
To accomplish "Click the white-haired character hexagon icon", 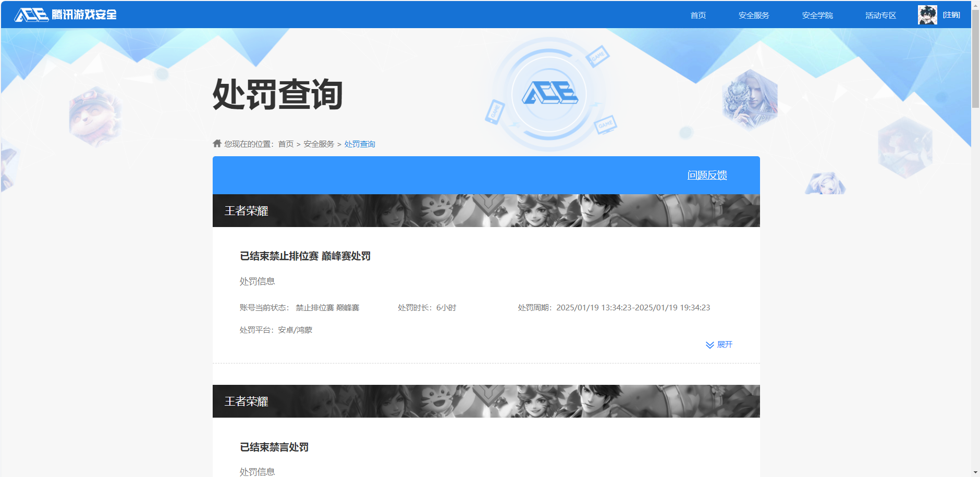I will pyautogui.click(x=750, y=99).
